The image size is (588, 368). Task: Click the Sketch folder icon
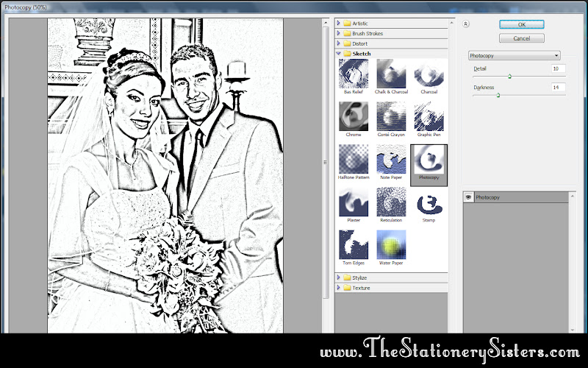[x=347, y=54]
